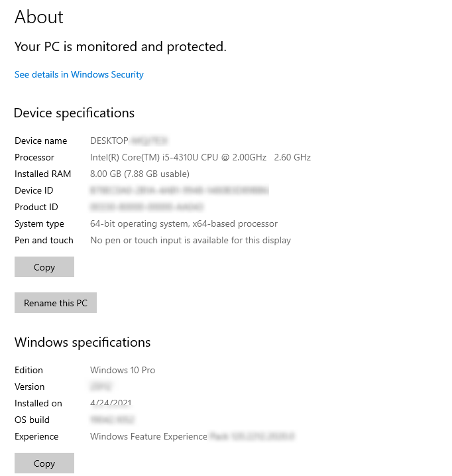Viewport: 452px width, 476px height.
Task: Click the OS build label
Action: 32,420
